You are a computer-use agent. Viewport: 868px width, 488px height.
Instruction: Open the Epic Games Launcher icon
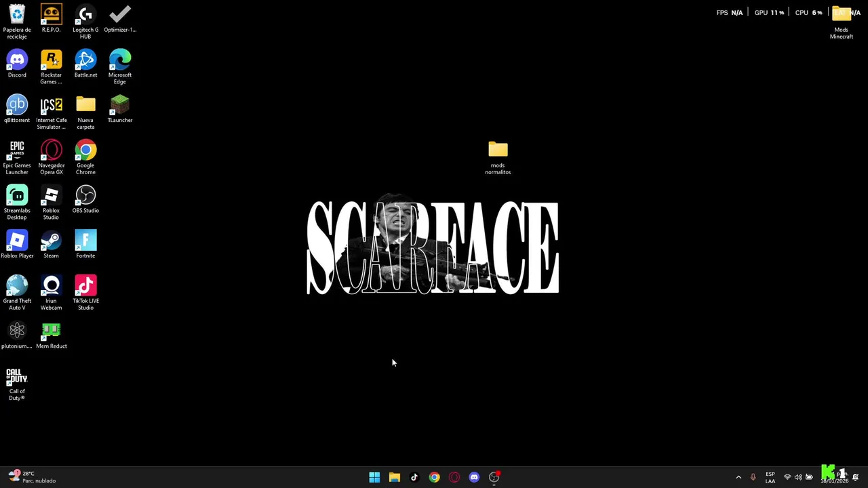click(x=17, y=158)
